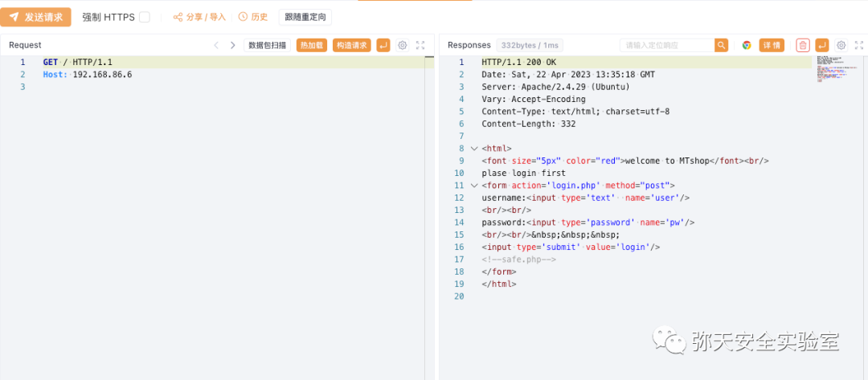Screen dimensions: 868x380
Task: Open the 历史 history panel
Action: pos(253,17)
